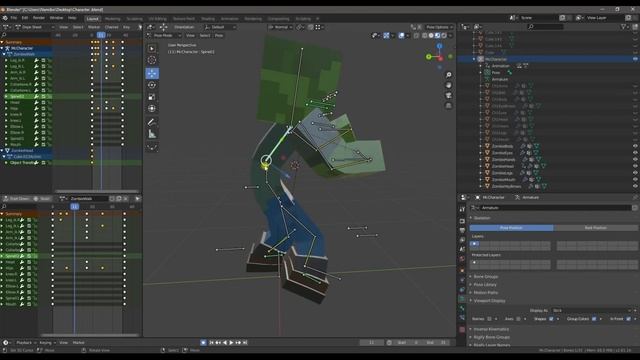Open the Render menu
The image size is (640, 360).
pos(39,18)
